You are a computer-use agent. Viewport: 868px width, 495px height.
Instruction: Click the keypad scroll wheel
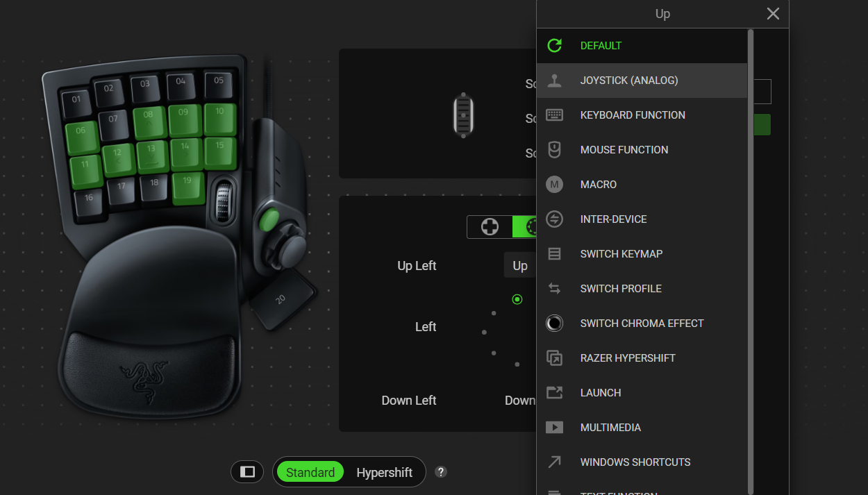pyautogui.click(x=224, y=201)
